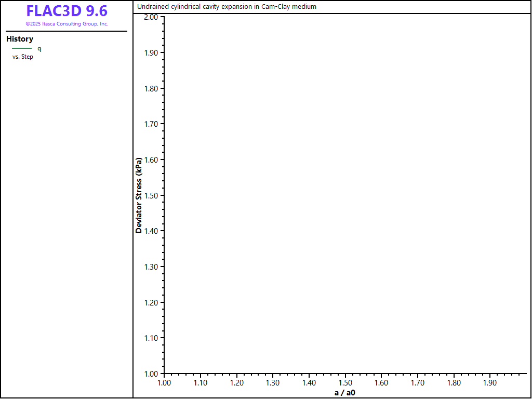Click the 1.00 tick on the horizontal axis
Viewport: 532px width, 399px height.
pos(164,383)
